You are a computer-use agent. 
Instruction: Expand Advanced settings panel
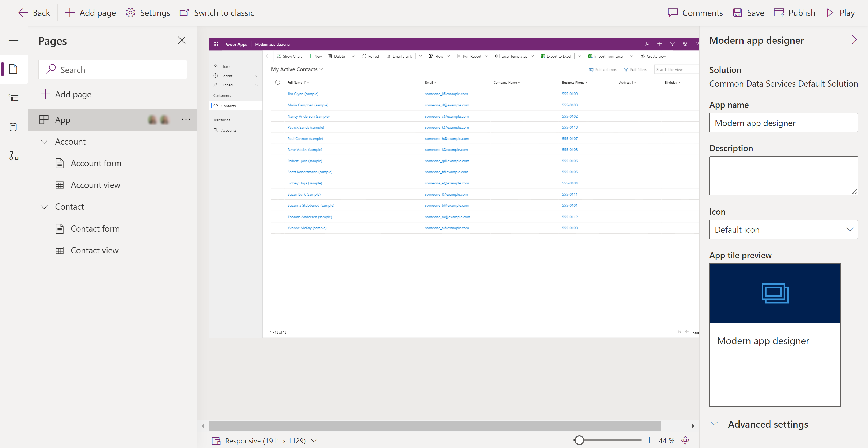(x=716, y=423)
